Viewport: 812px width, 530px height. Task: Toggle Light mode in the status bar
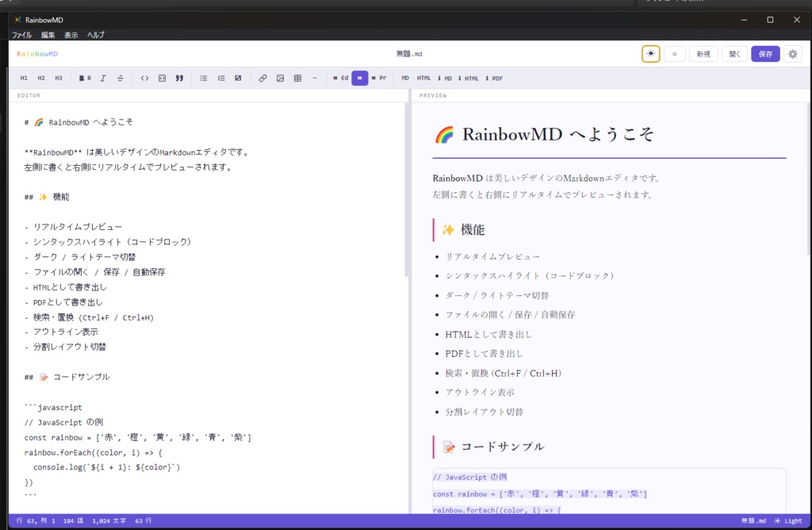click(x=791, y=520)
